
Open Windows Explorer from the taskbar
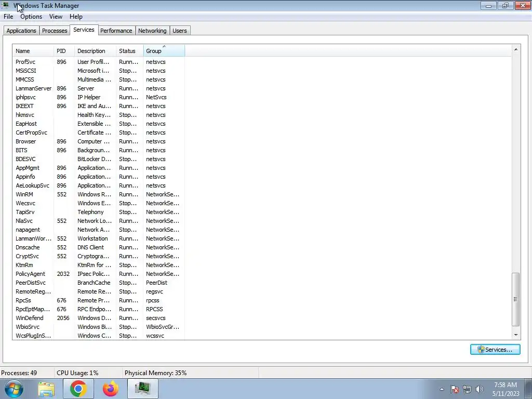coord(46,389)
